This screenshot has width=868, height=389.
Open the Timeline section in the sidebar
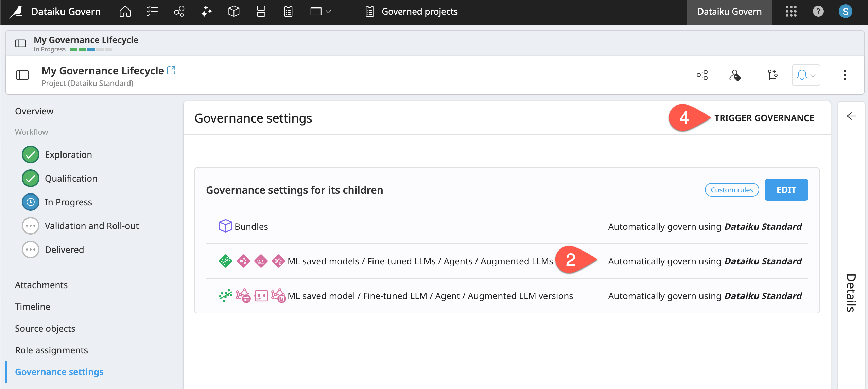coord(32,306)
